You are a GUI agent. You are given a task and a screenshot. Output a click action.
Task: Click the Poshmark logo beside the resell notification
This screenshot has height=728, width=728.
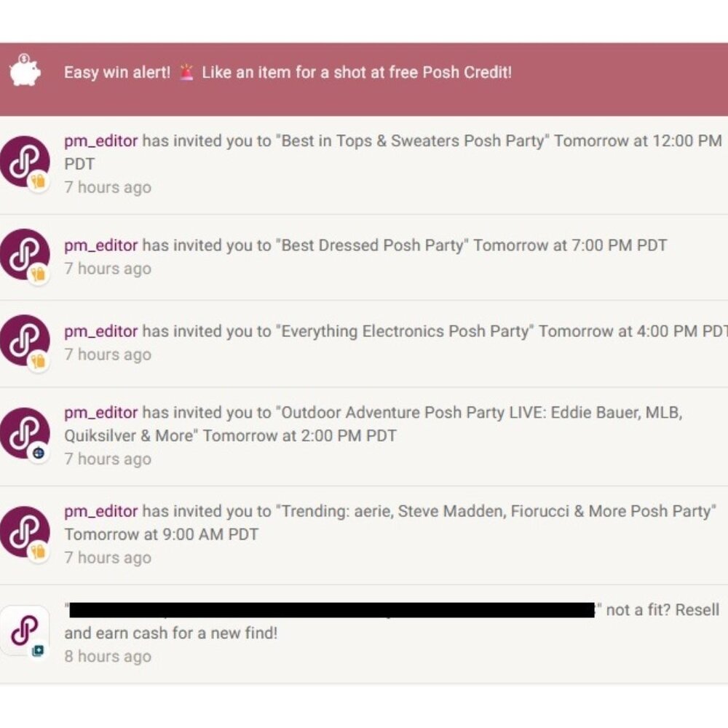(x=25, y=630)
